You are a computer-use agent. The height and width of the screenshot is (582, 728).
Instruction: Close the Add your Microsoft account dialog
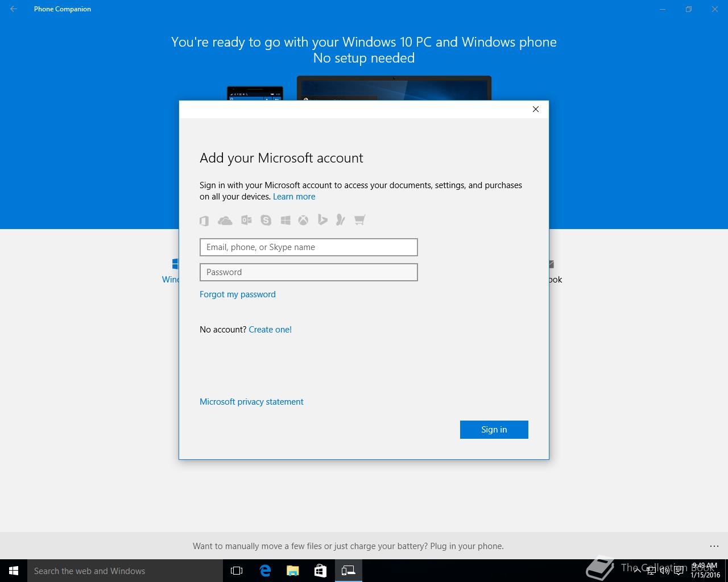point(535,109)
